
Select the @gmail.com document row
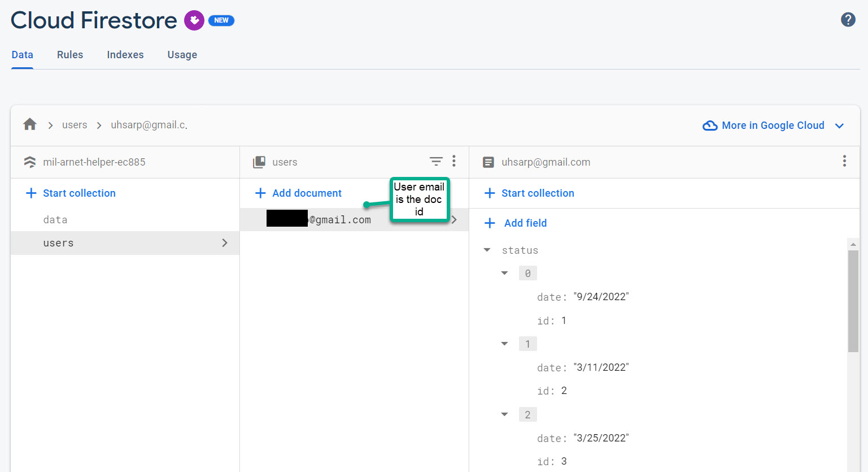(x=354, y=220)
